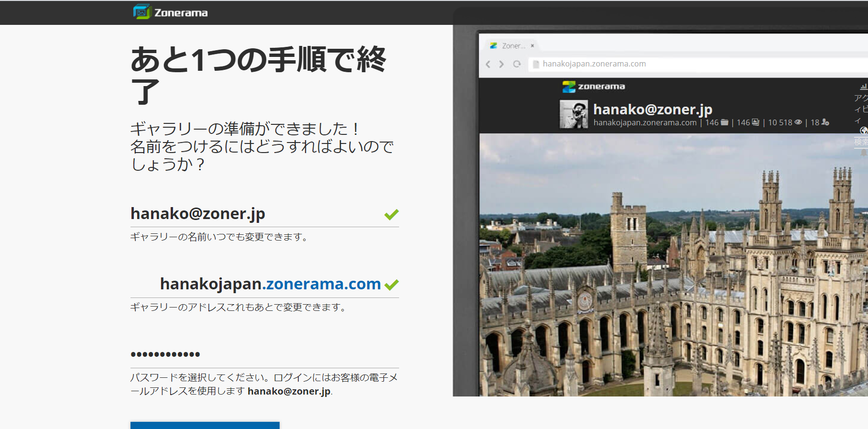Click the password field with the masked dots
This screenshot has height=429, width=868.
coord(265,354)
